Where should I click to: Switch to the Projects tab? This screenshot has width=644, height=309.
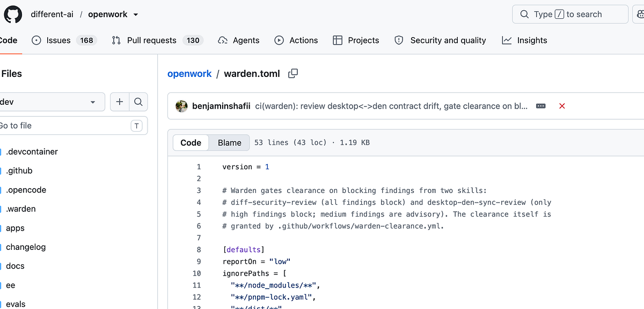pyautogui.click(x=356, y=40)
